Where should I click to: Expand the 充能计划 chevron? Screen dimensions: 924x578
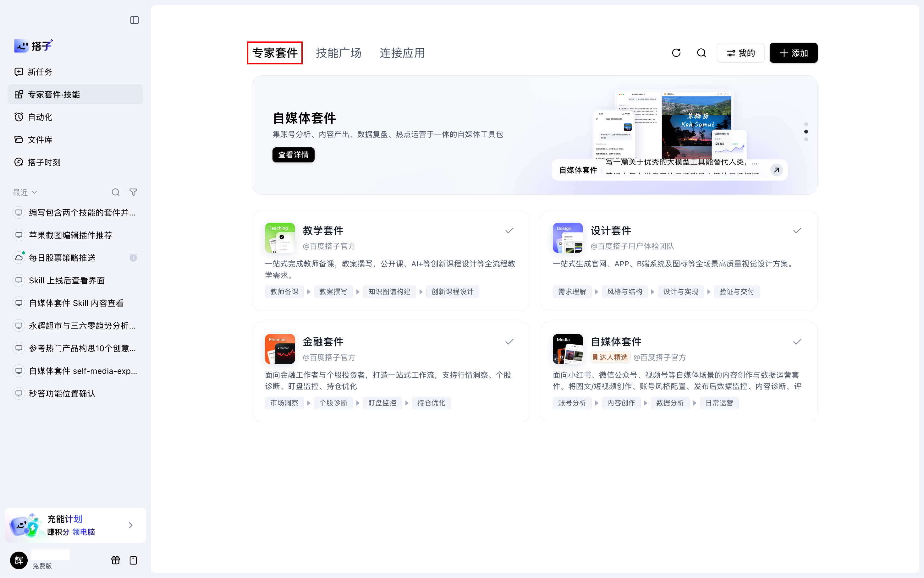(131, 525)
